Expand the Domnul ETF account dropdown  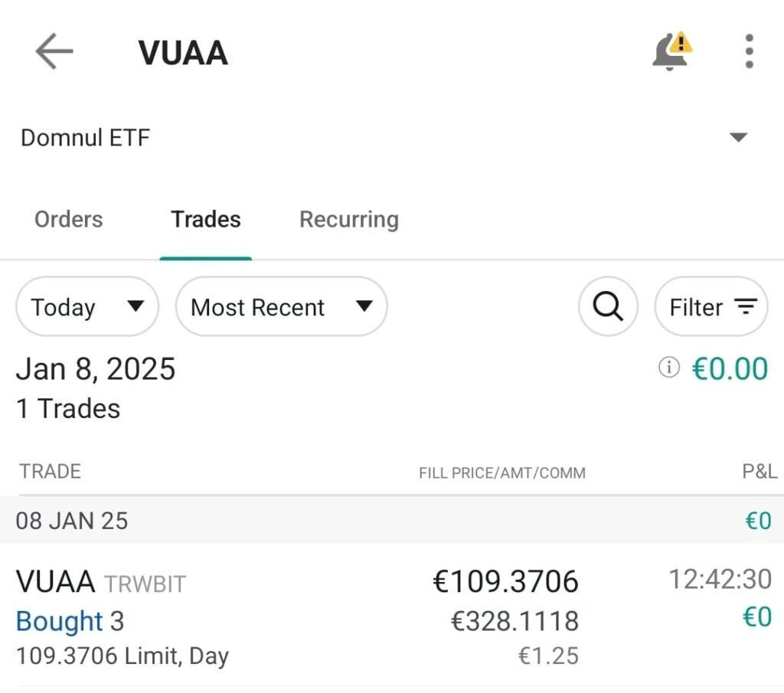click(x=737, y=138)
